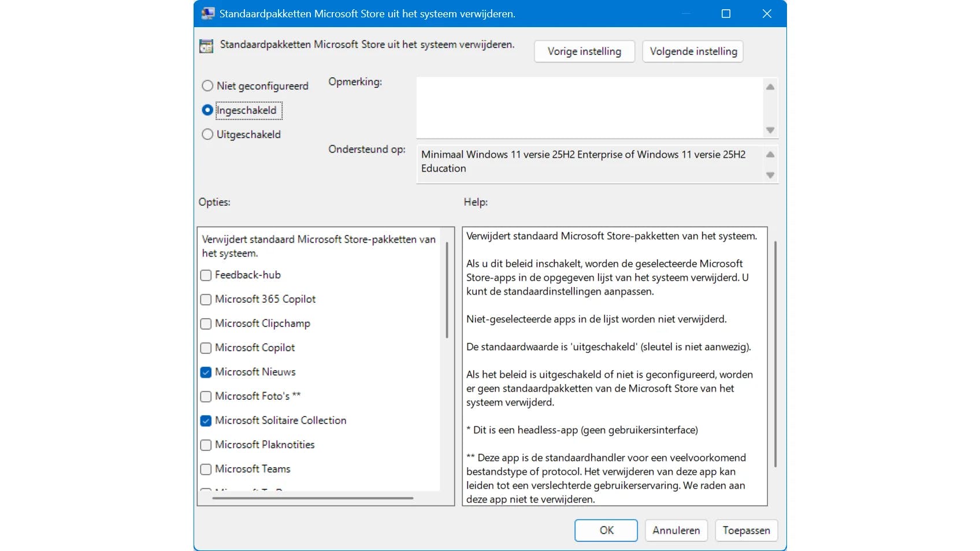Go to Vorige instelling
This screenshot has width=980, height=551.
click(584, 51)
